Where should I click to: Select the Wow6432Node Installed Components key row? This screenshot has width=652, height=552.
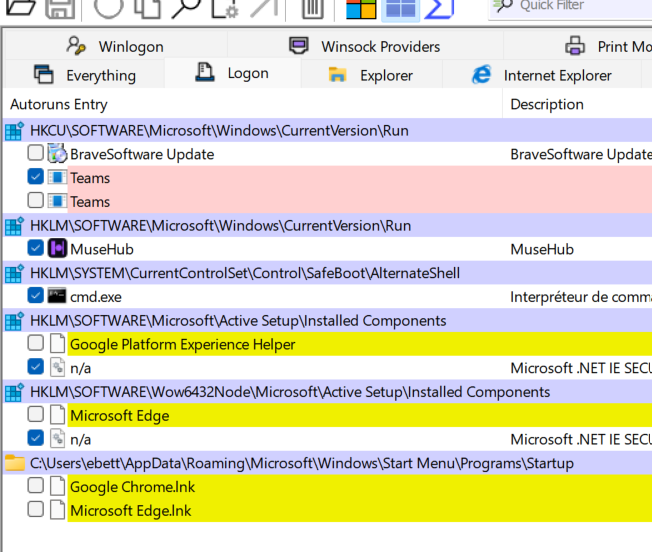[328, 392]
